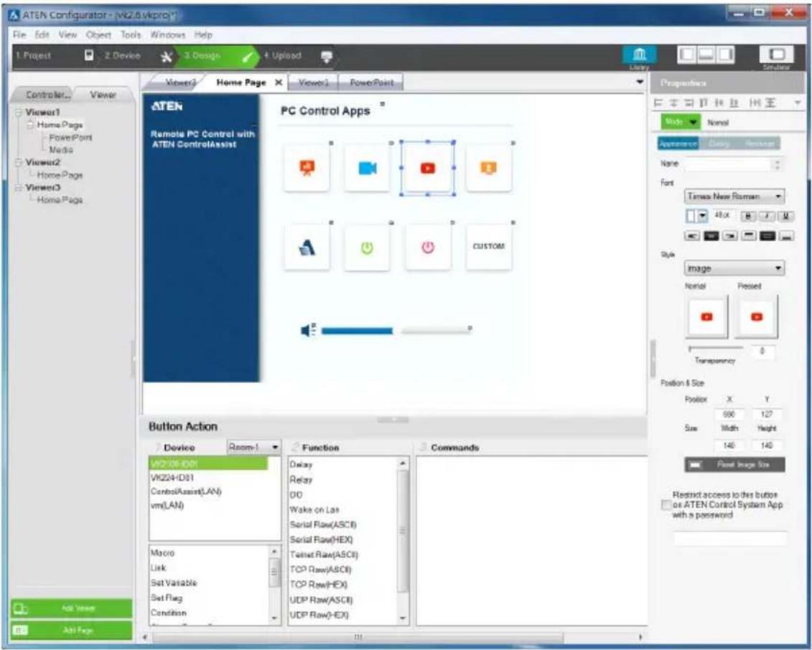Select Home Page under Viewer3

60,199
